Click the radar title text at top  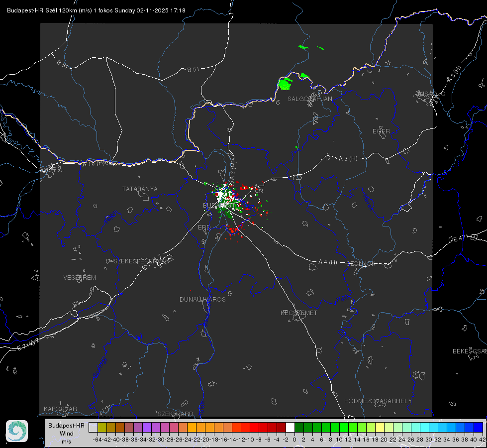click(x=96, y=10)
